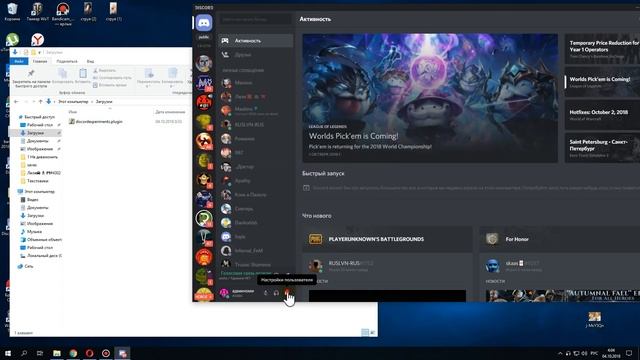The height and width of the screenshot is (360, 640).
Task: Select Сеть in Explorer tree
Action: point(29,266)
